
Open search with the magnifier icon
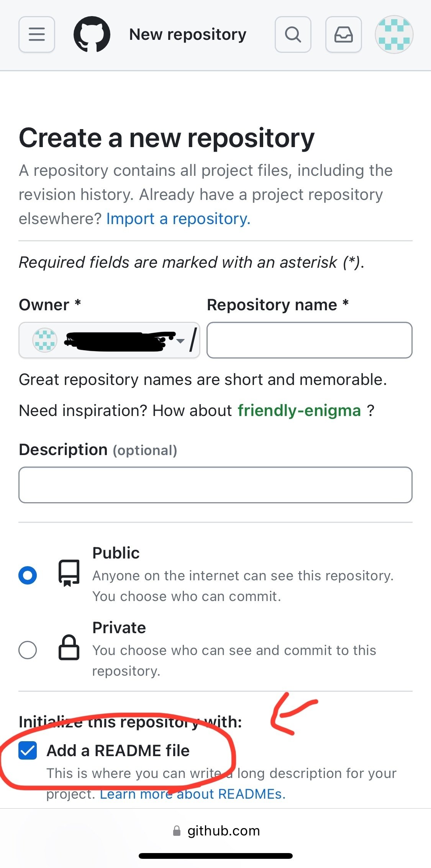point(293,34)
